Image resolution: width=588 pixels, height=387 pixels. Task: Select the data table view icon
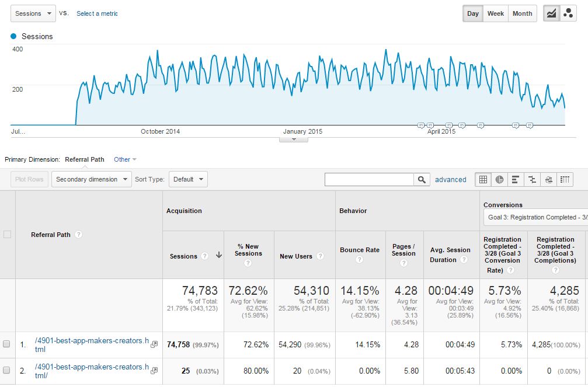click(483, 180)
